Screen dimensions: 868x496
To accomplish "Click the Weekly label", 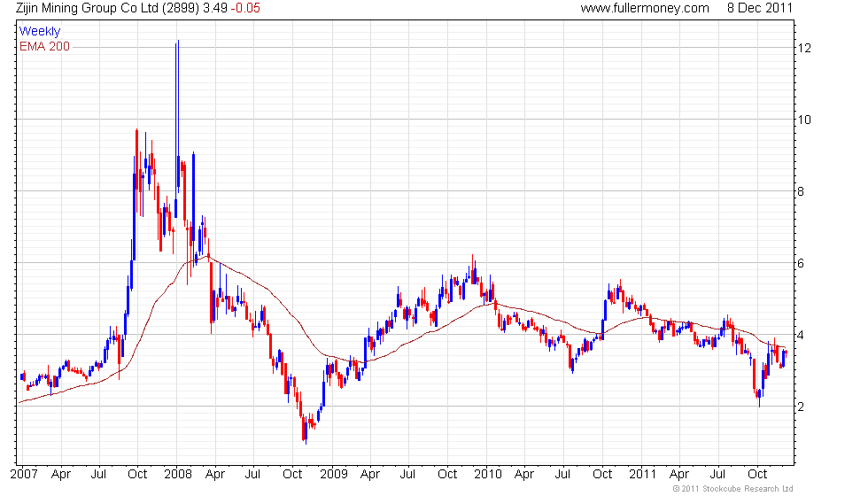I will tap(40, 32).
